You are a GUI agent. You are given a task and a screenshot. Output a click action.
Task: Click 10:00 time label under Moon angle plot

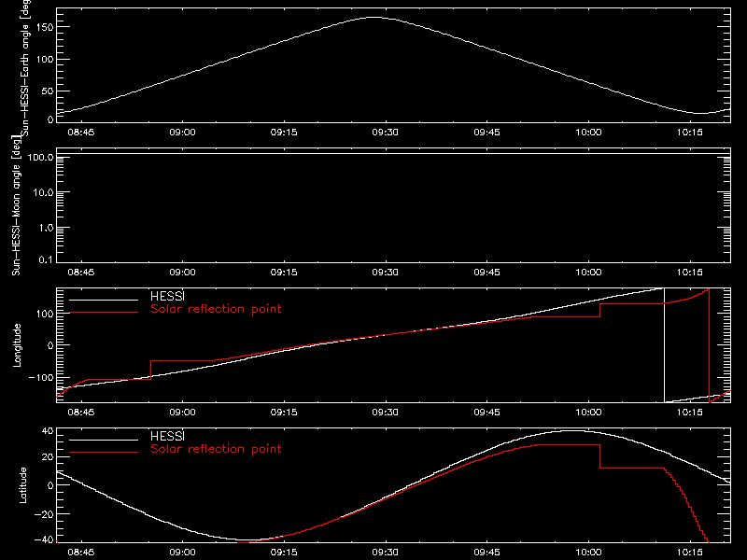(x=588, y=272)
